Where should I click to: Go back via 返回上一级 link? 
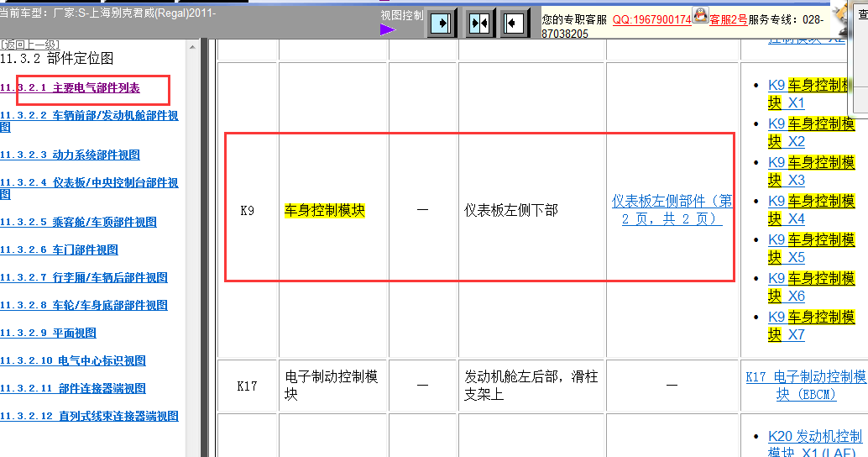(x=30, y=45)
